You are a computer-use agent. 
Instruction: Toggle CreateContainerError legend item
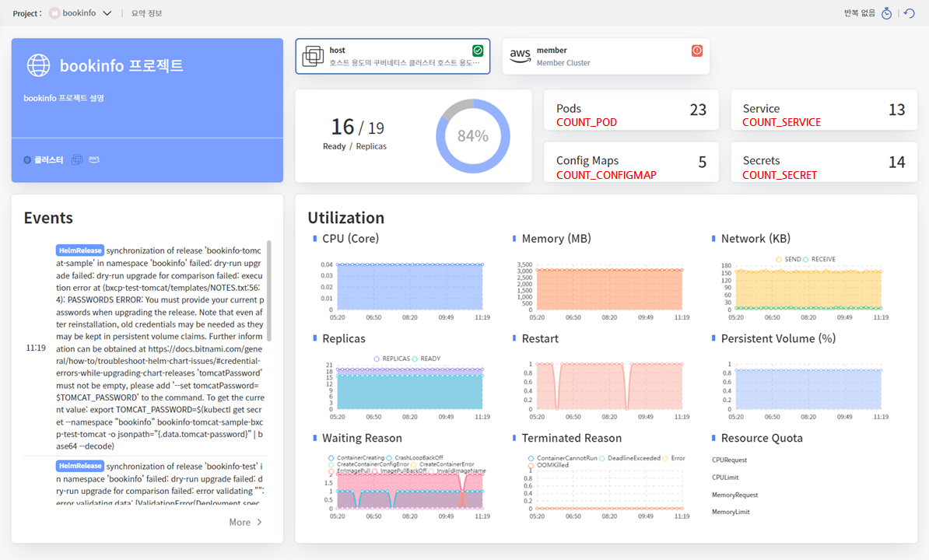(443, 464)
